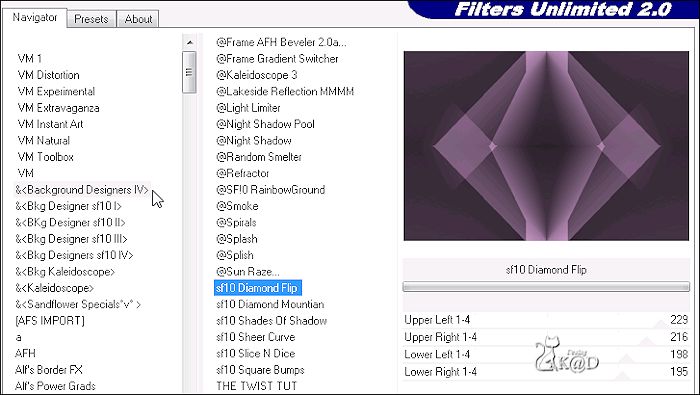Switch to the Presets tab
This screenshot has height=395, width=700.
click(92, 19)
